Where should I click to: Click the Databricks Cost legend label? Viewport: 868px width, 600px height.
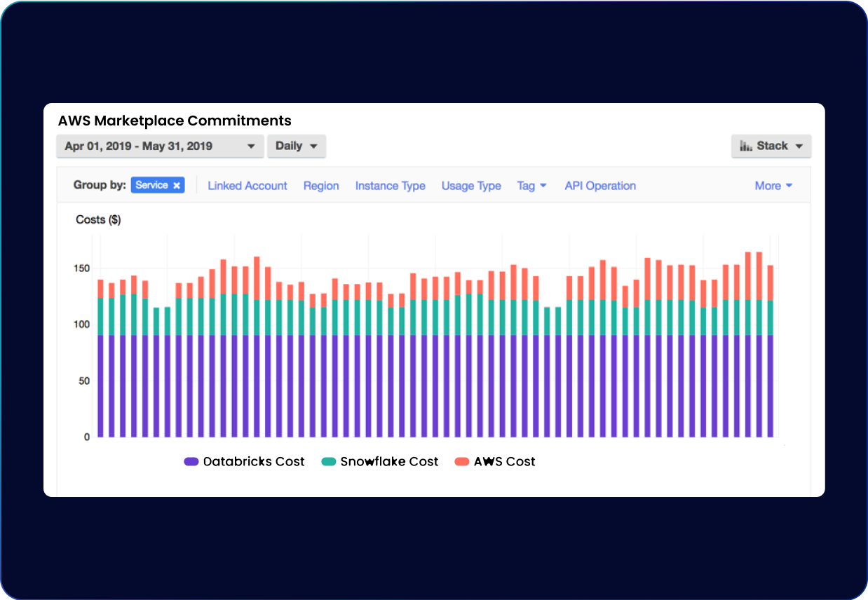254,462
